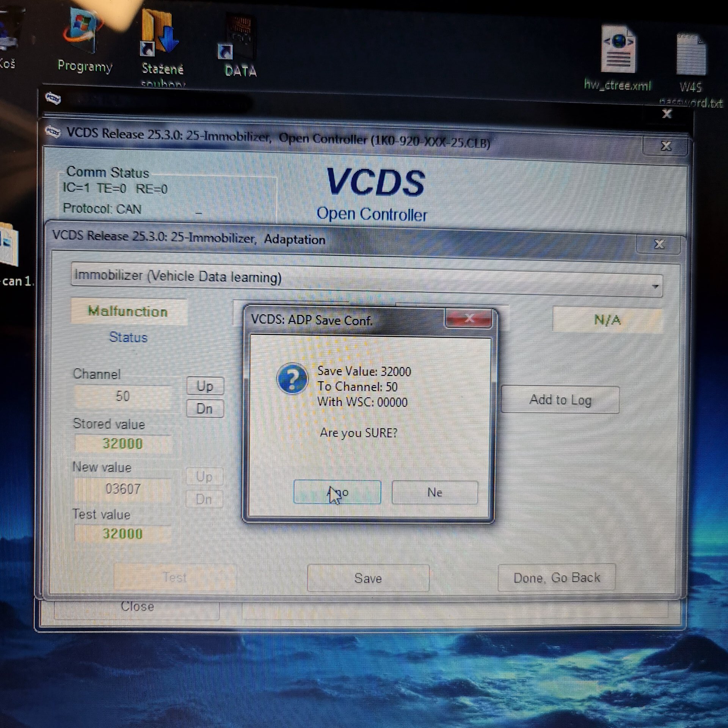Increase Channel number with Up button
Screen dimensions: 728x728
click(x=205, y=386)
